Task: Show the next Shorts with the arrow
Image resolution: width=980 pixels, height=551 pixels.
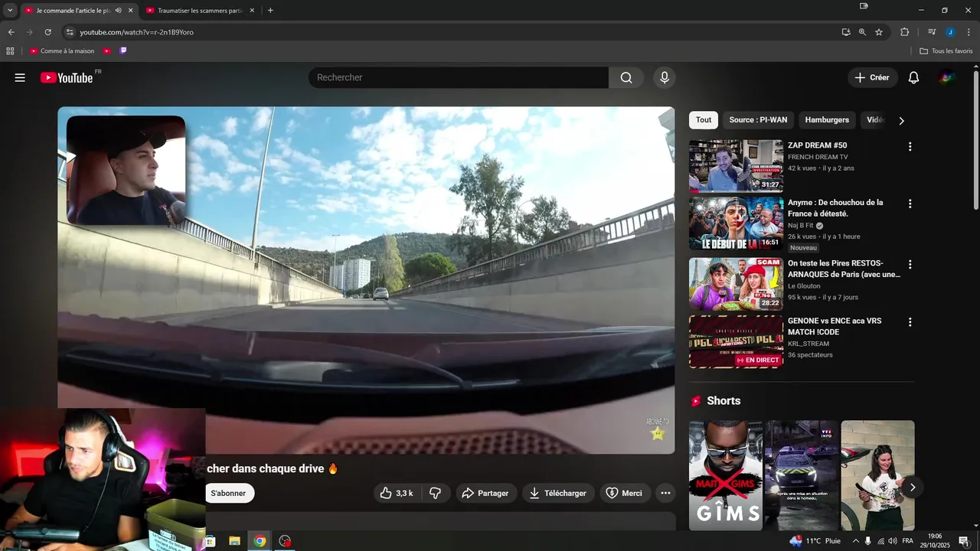Action: pos(912,487)
